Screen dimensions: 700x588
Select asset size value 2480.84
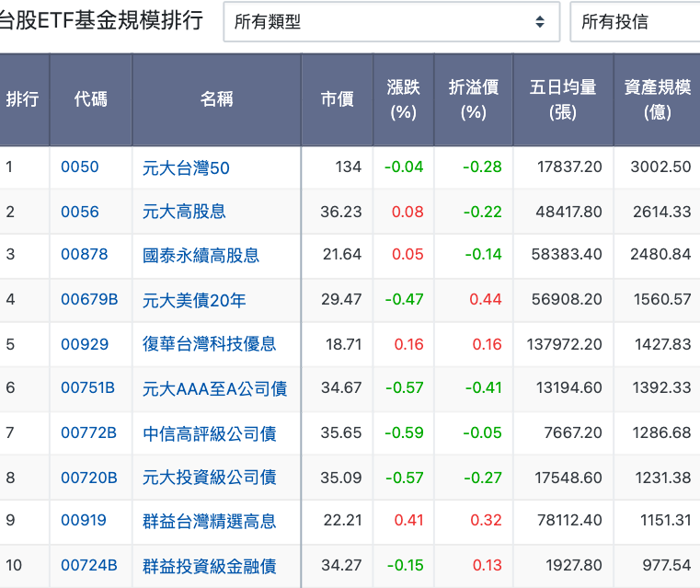(660, 255)
